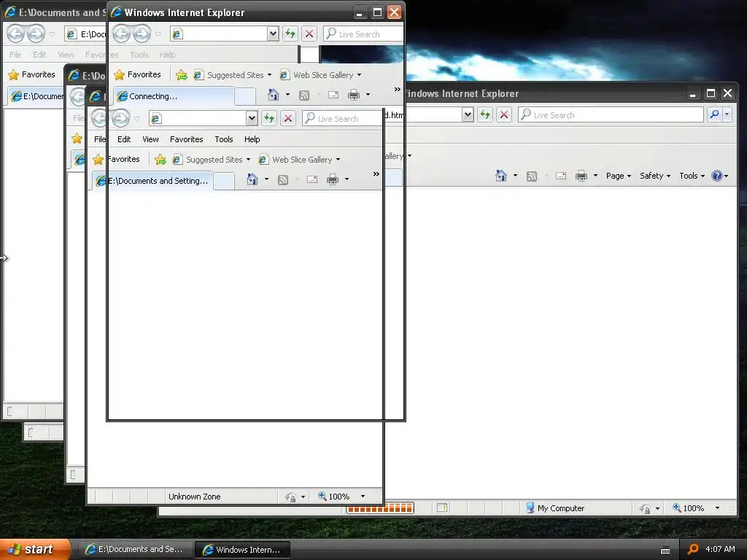Screen dimensions: 747x560
Task: Open zoom level dropdown in Unknown Zone status bar
Action: coord(363,496)
